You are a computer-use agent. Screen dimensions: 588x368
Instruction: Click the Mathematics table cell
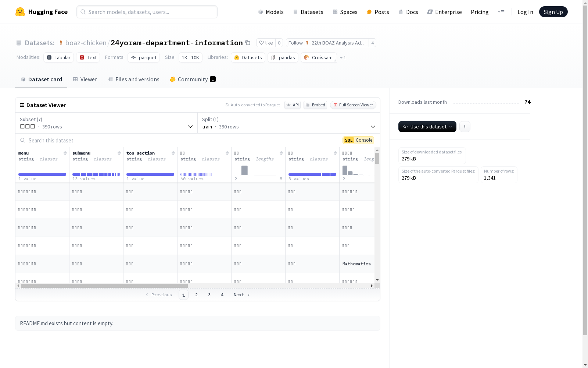[356, 264]
